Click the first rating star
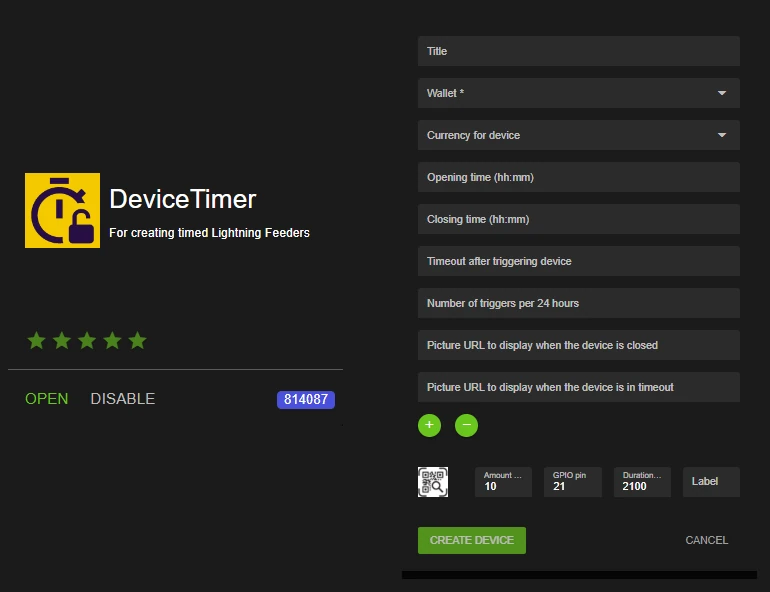Image resolution: width=770 pixels, height=592 pixels. point(37,340)
